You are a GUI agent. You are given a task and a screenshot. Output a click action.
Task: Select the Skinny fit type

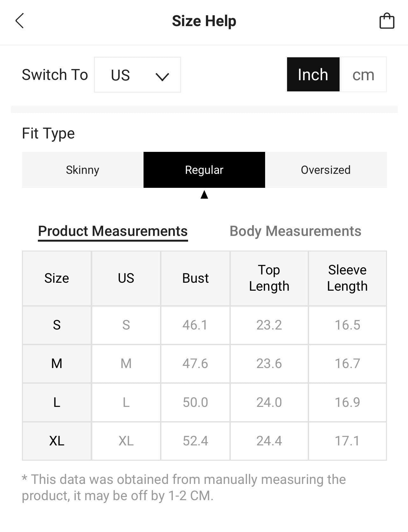pos(82,170)
